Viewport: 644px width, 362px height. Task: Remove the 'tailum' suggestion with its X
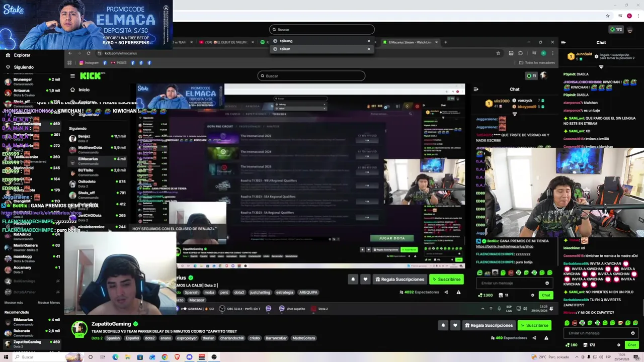point(368,49)
